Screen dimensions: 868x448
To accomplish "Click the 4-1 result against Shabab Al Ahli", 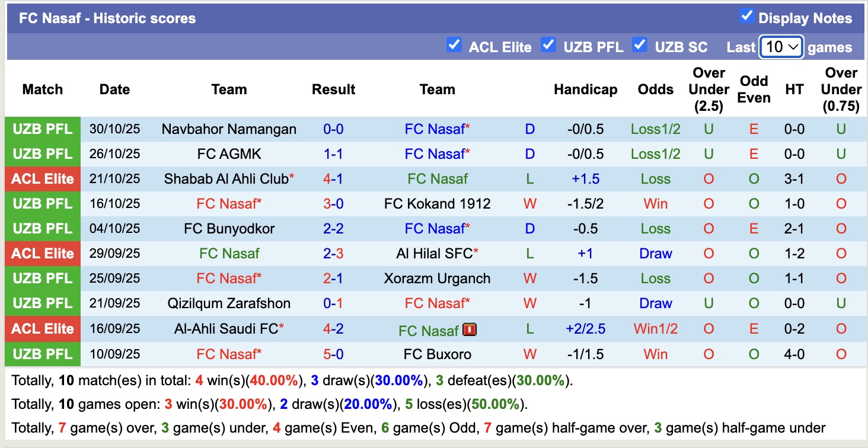I will coord(333,179).
